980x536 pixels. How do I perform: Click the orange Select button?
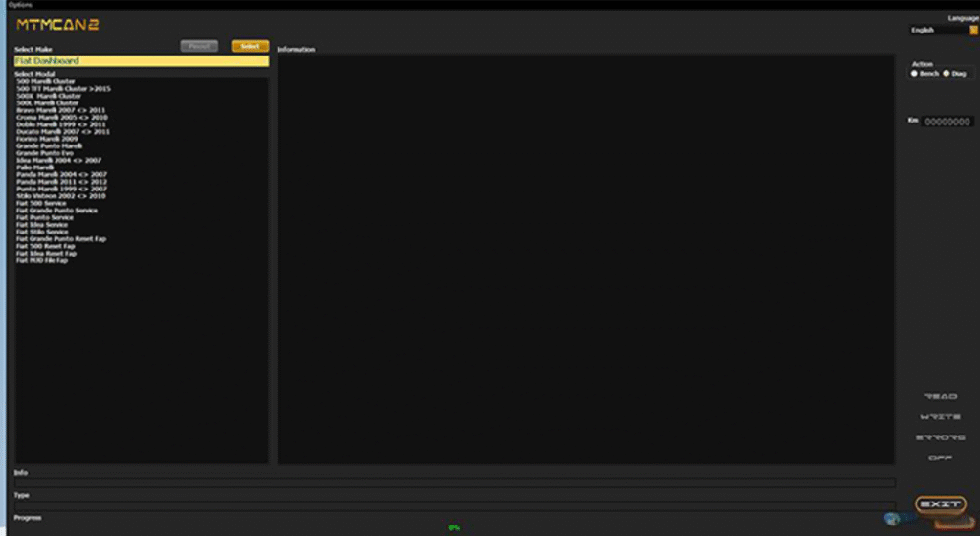click(x=250, y=46)
